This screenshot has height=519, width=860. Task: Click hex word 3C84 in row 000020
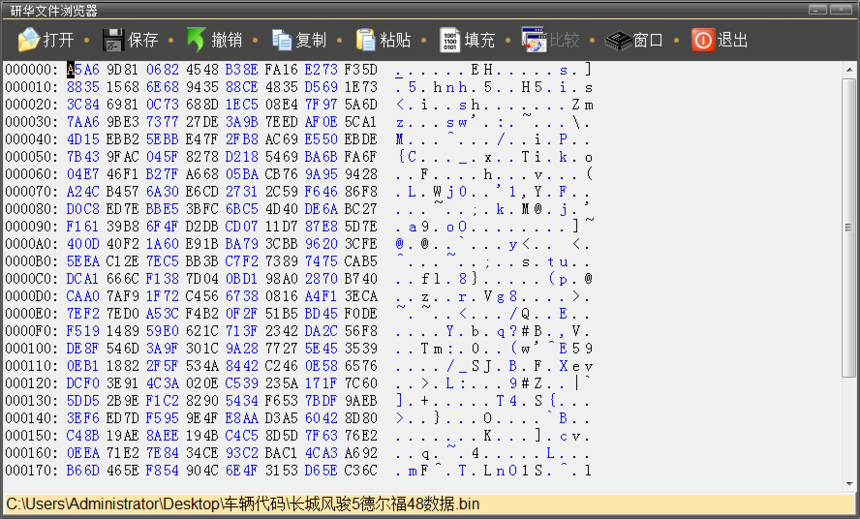[83, 105]
